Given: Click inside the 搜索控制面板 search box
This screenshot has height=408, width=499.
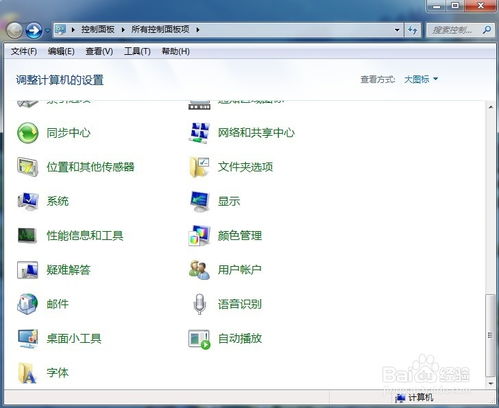Looking at the screenshot, I should (455, 30).
